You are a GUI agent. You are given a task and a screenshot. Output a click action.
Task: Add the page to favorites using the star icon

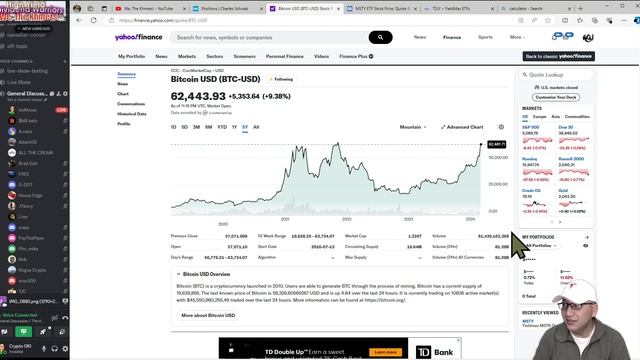click(547, 20)
